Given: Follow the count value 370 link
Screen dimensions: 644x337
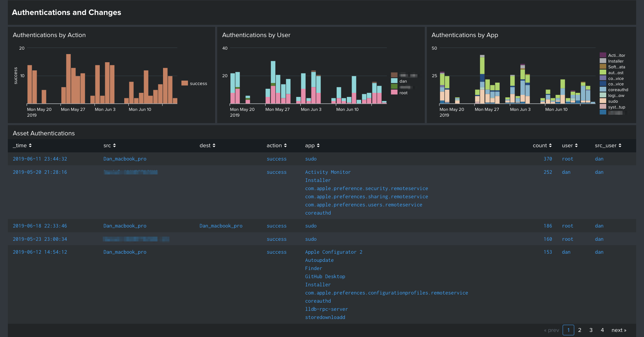Looking at the screenshot, I should click(548, 159).
